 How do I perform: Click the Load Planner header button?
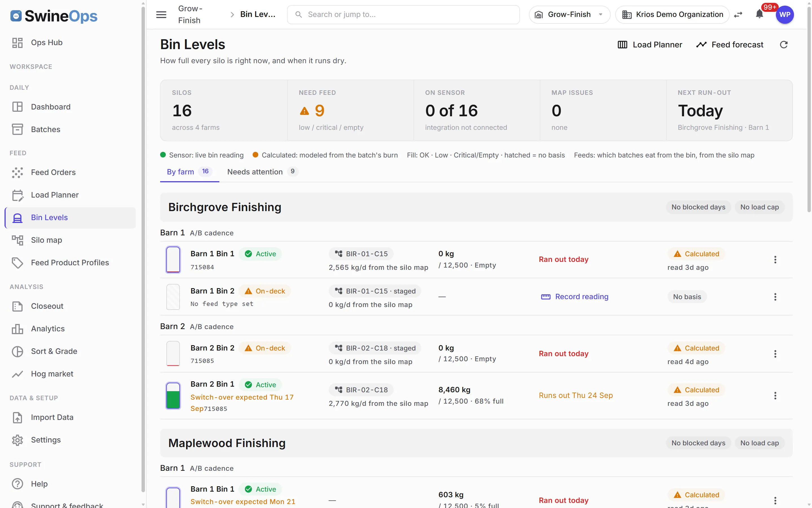650,45
